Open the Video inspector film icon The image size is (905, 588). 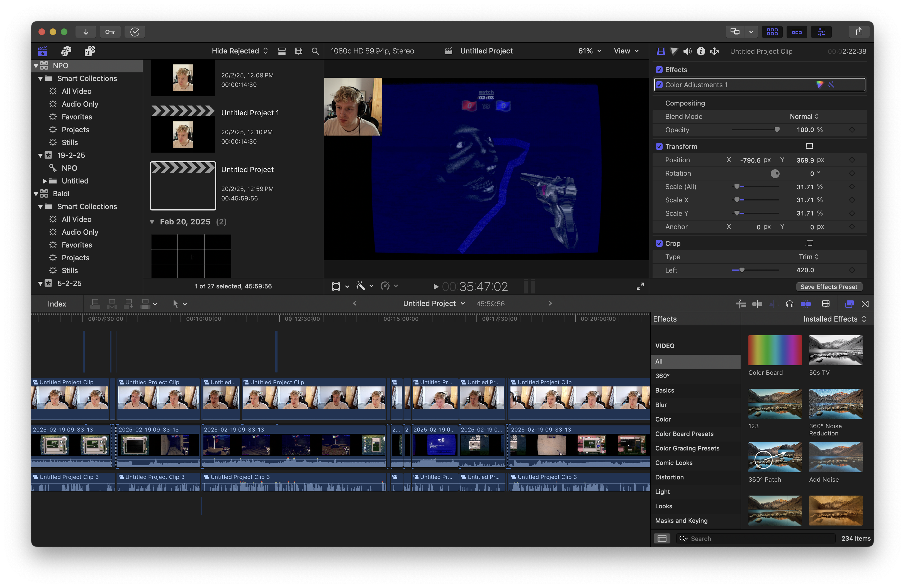click(661, 51)
